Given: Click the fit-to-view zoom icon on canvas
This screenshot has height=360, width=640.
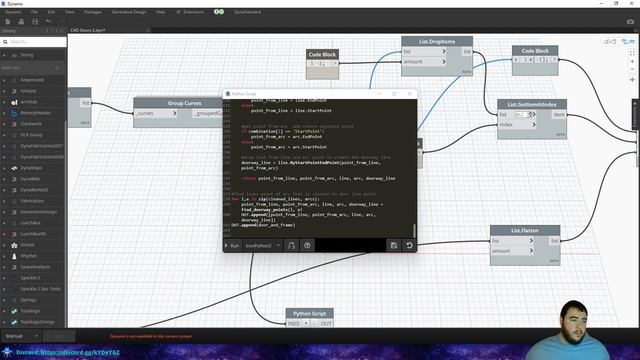Looking at the screenshot, I should coord(632,53).
